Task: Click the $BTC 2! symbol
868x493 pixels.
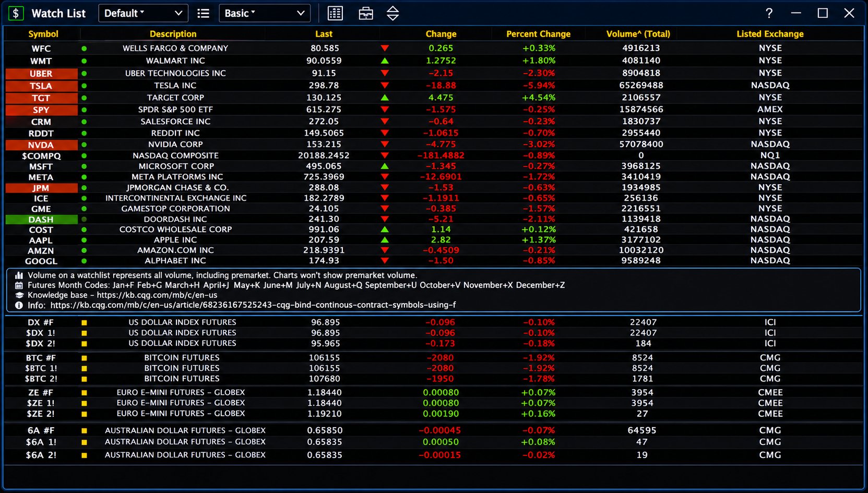Action: tap(41, 379)
